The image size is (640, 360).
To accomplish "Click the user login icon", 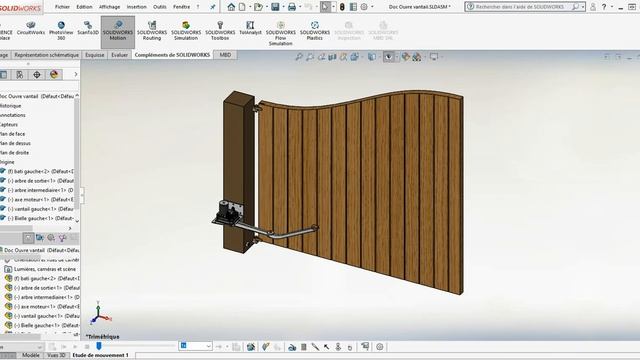I will coord(593,7).
